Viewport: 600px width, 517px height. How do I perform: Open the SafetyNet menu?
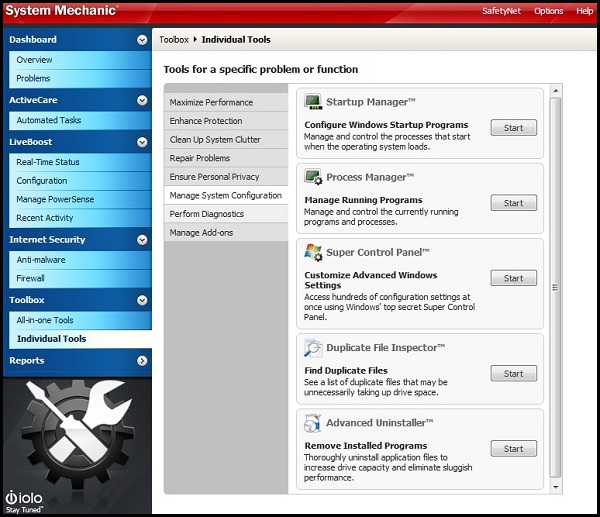tap(501, 11)
